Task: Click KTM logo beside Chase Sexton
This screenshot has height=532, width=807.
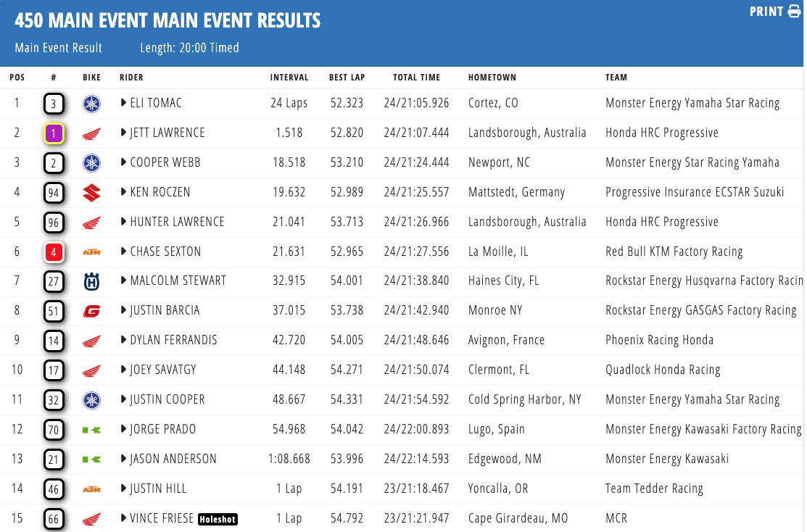Action: click(x=91, y=252)
